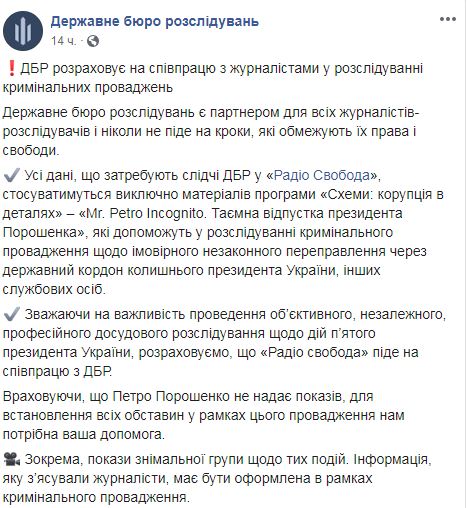Click the checkmark emoji before 'Зважаючи'
The height and width of the screenshot is (508, 467).
11,314
